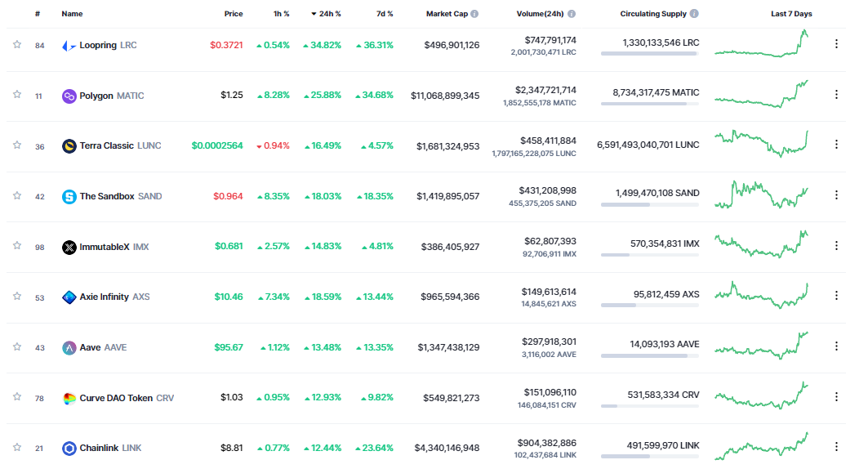The height and width of the screenshot is (469, 868).
Task: Click The Sandbox logo icon
Action: [x=69, y=197]
